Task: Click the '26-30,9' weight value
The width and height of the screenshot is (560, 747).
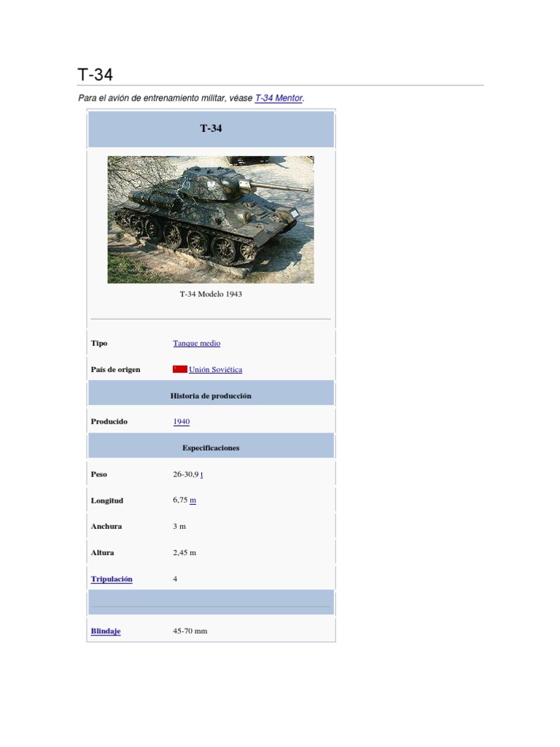Action: coord(186,474)
